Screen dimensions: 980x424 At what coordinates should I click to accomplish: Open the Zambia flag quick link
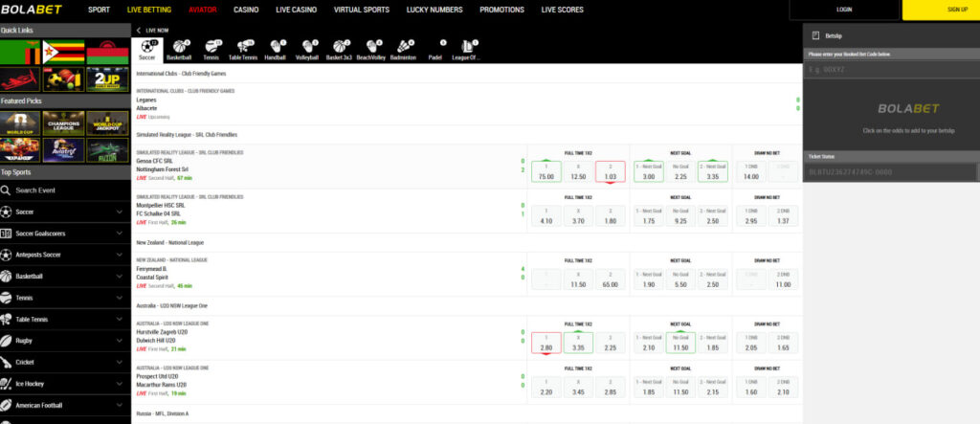pyautogui.click(x=20, y=53)
